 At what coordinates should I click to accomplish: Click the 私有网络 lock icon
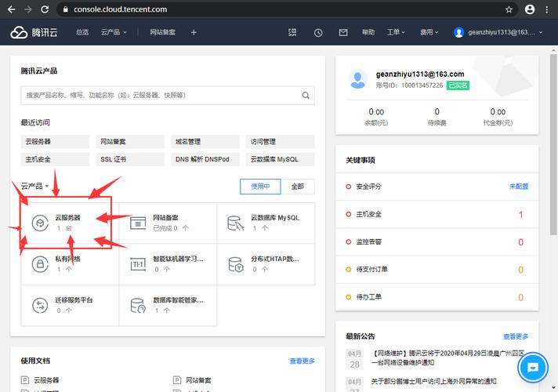(x=40, y=264)
